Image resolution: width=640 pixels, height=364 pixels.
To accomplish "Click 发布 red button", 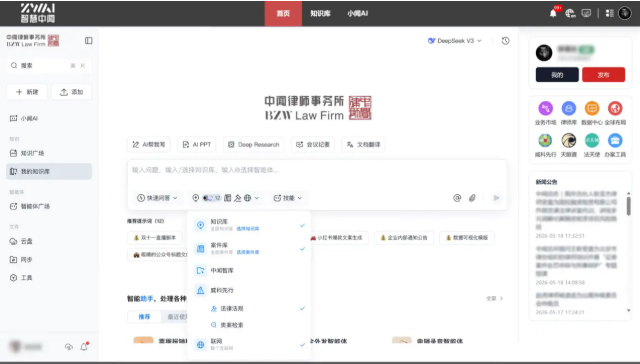I will (603, 75).
